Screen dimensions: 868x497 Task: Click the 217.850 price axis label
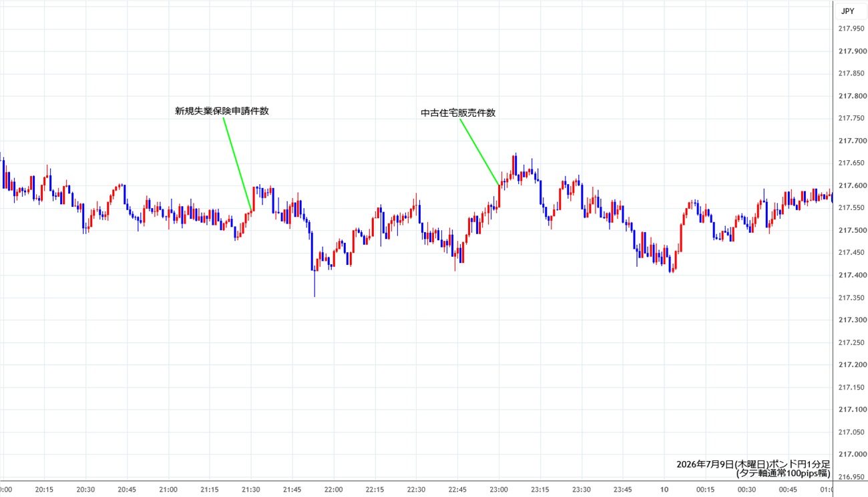[x=851, y=73]
